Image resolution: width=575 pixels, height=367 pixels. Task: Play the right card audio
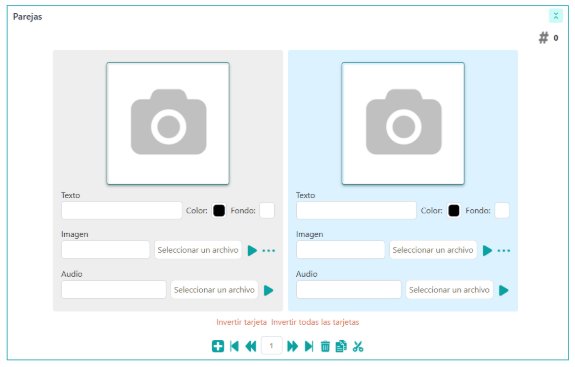(x=503, y=290)
